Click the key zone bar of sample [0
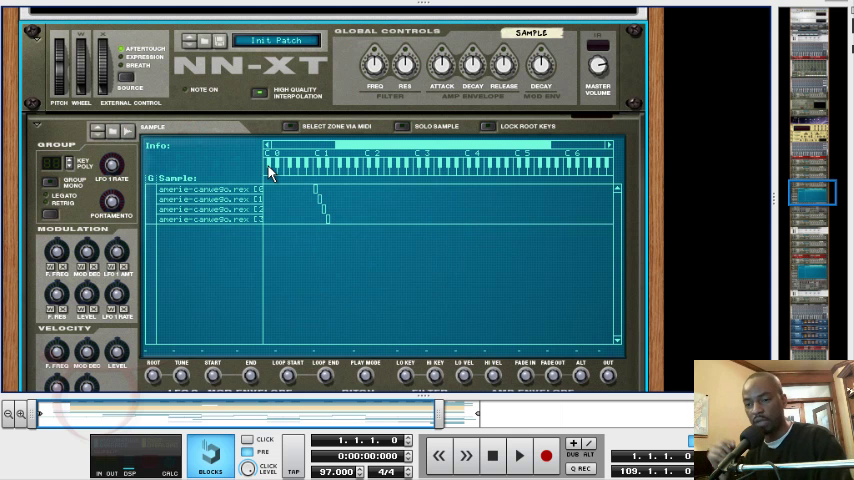This screenshot has width=854, height=480. (x=315, y=189)
